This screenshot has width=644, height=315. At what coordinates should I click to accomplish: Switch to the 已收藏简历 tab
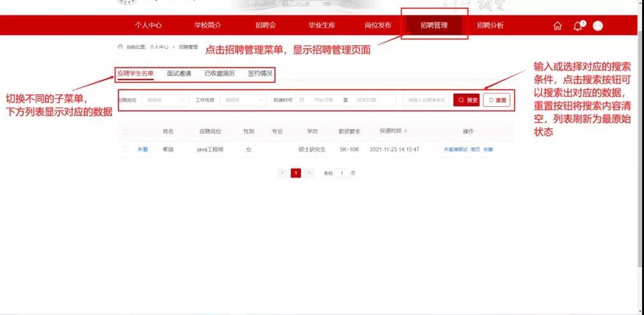pos(219,73)
